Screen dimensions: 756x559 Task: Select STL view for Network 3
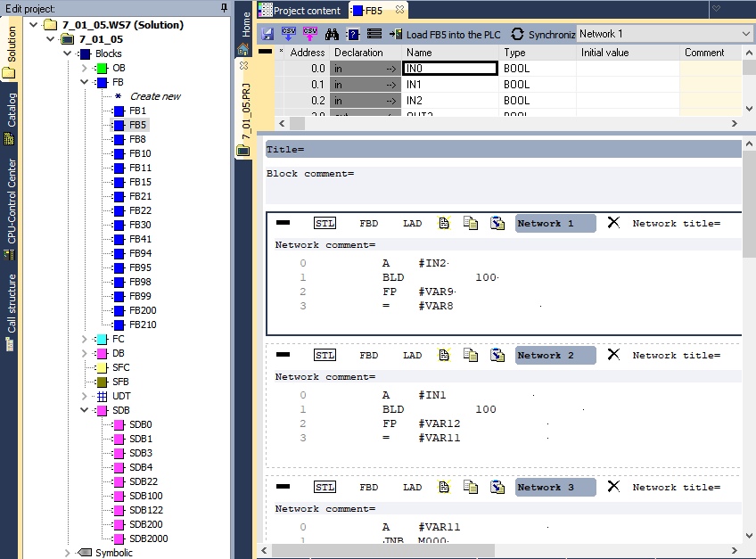tap(325, 487)
